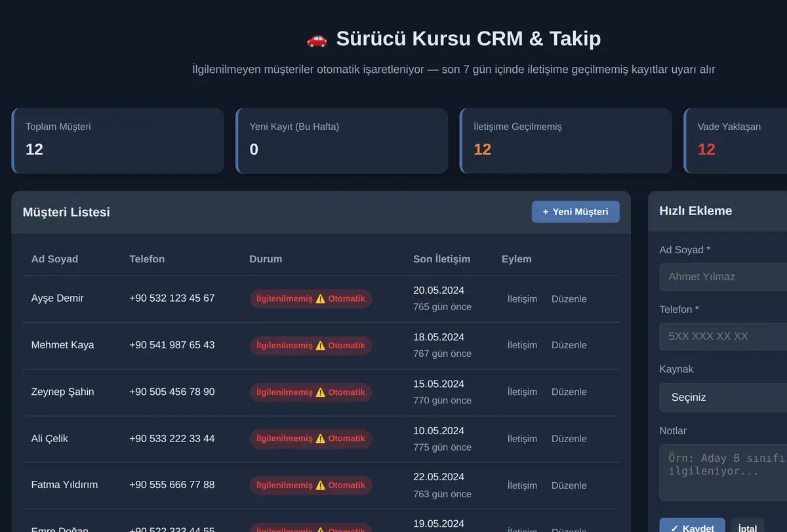Click phone number +90 532 123 45 67
The image size is (787, 532).
(172, 298)
